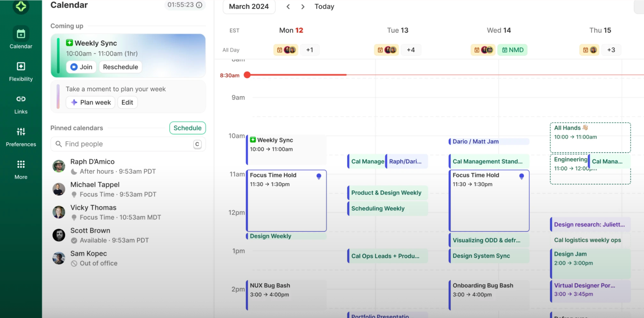Expand the +1 all-day events on Monday

309,50
